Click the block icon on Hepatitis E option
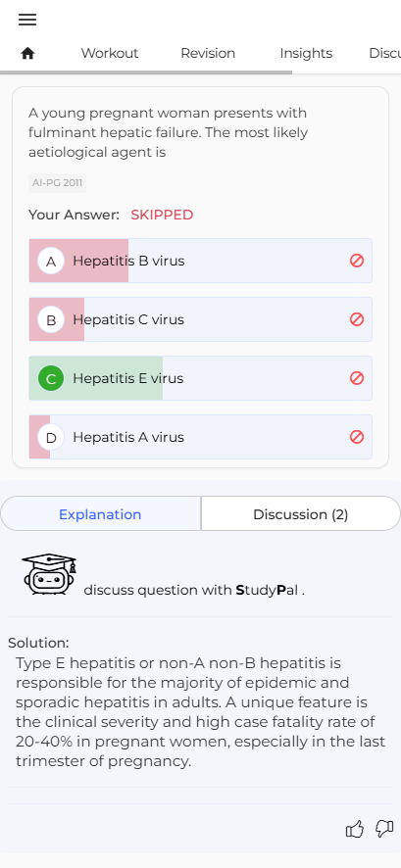Viewport: 401px width, 868px height. click(x=357, y=378)
